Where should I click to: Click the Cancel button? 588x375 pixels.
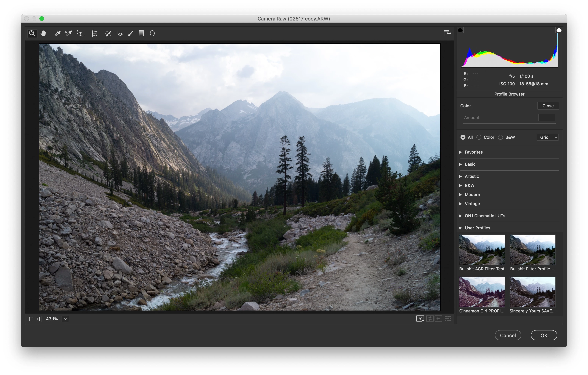click(508, 335)
